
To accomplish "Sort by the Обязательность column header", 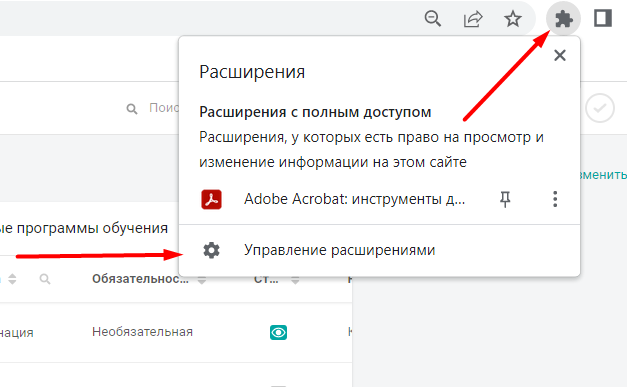I will [x=140, y=279].
